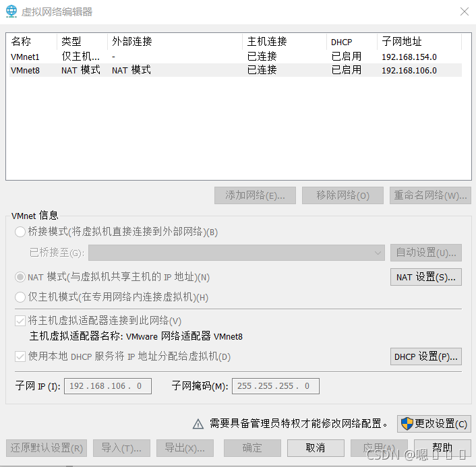Viewport: 476px width, 467px height.
Task: Click 更改设置(C) shield button
Action: pyautogui.click(x=434, y=424)
